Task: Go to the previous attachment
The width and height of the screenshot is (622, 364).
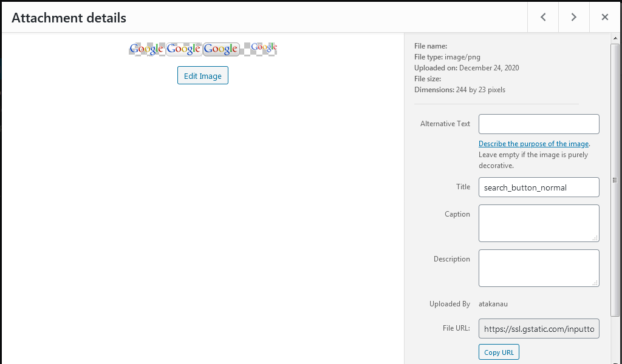Action: click(x=543, y=17)
